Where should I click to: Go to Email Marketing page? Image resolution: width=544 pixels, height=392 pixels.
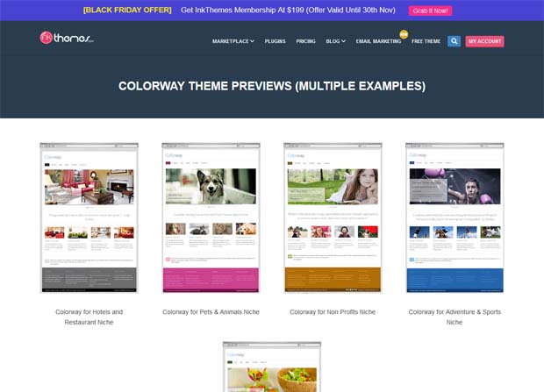(x=378, y=41)
